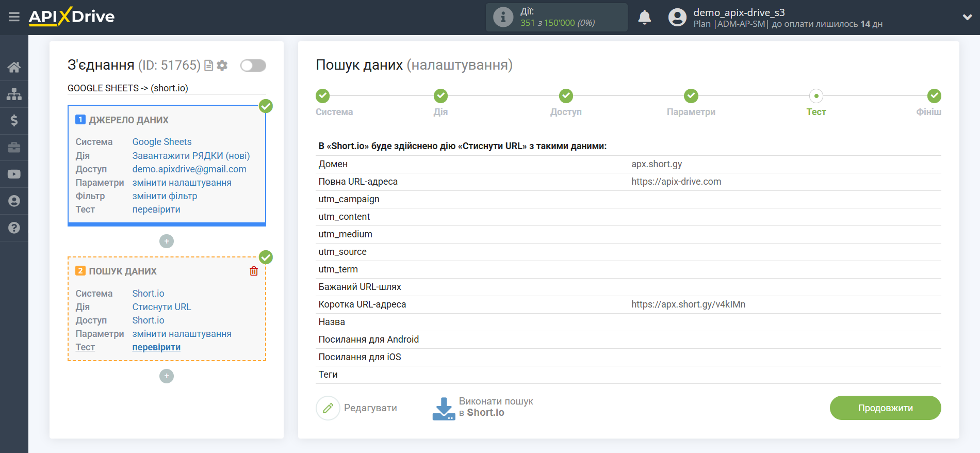Click the utm_term row
Screen dimensions: 980x453
pos(628,269)
